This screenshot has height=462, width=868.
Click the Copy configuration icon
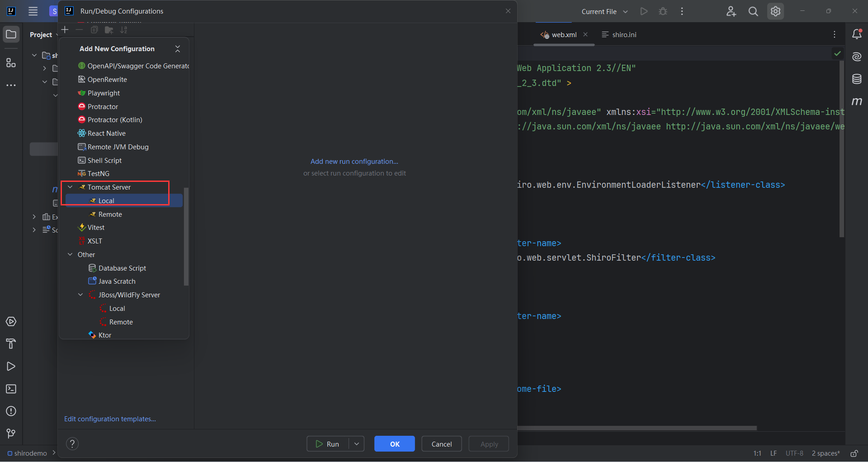coord(94,30)
